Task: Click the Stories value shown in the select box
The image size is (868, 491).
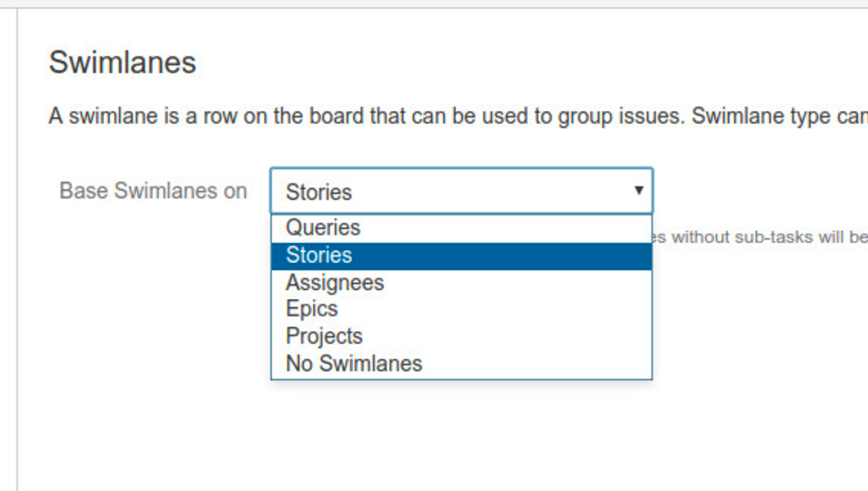Action: click(x=318, y=193)
